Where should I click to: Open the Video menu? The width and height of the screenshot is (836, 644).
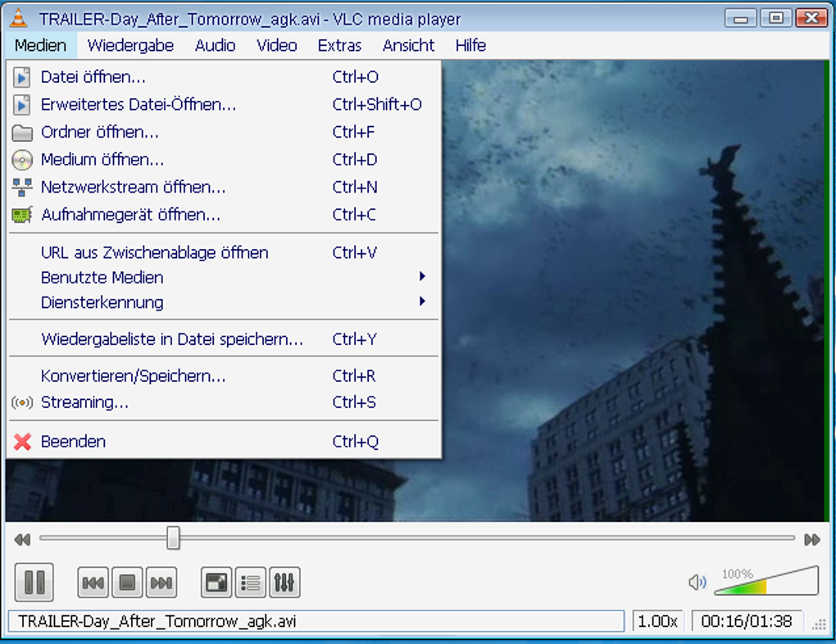click(277, 45)
